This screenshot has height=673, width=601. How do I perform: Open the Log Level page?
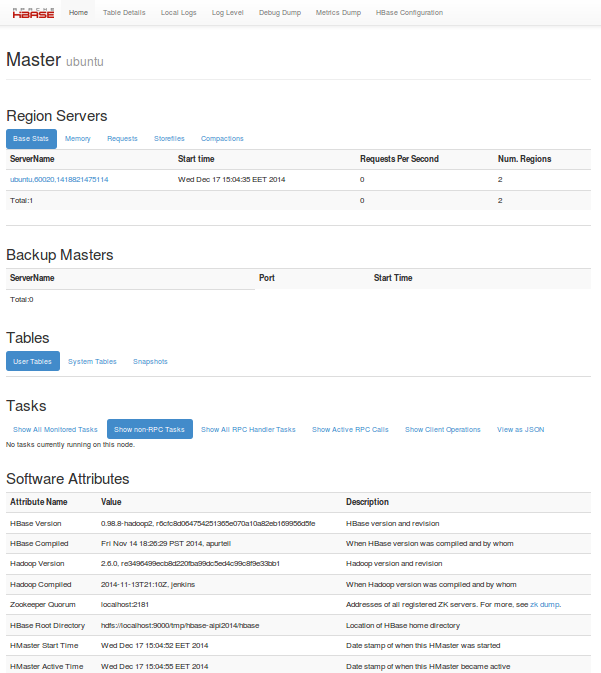point(228,12)
